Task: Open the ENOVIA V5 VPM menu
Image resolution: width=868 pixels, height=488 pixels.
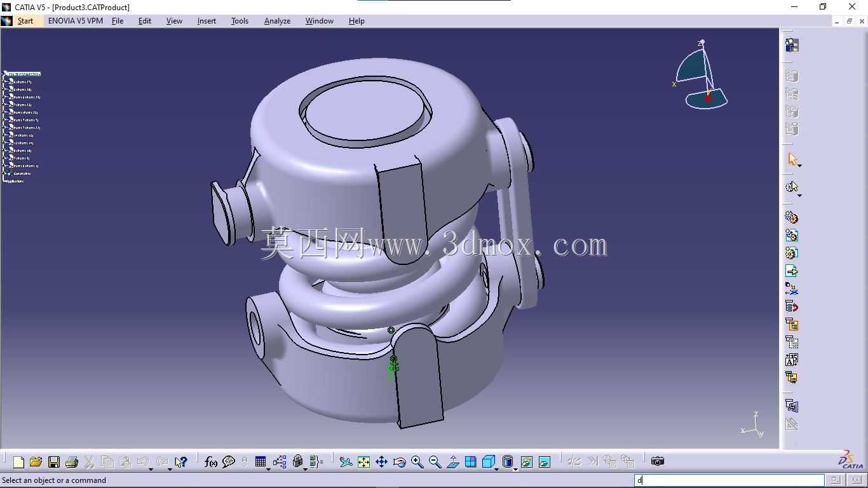Action: (x=76, y=21)
